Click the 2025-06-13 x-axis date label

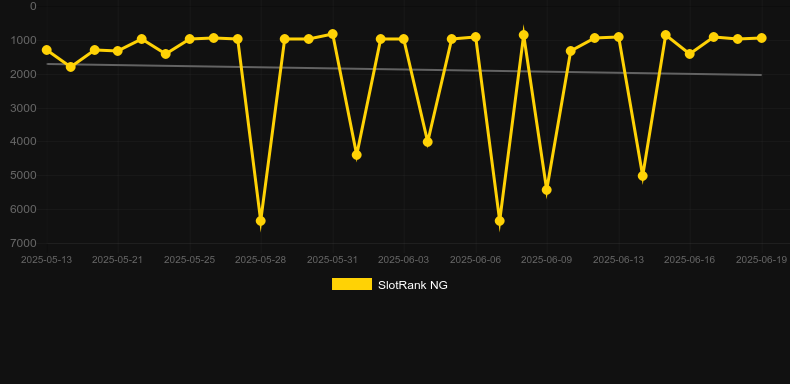coord(618,260)
